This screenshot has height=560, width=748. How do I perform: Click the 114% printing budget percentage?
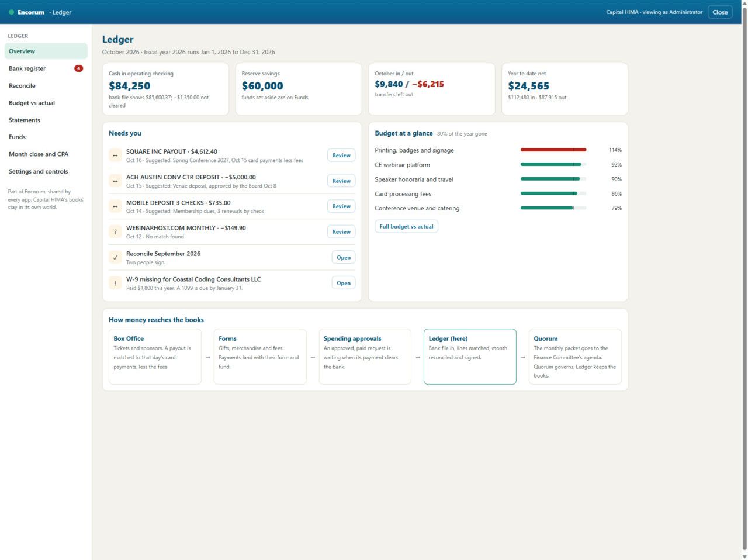(x=615, y=150)
